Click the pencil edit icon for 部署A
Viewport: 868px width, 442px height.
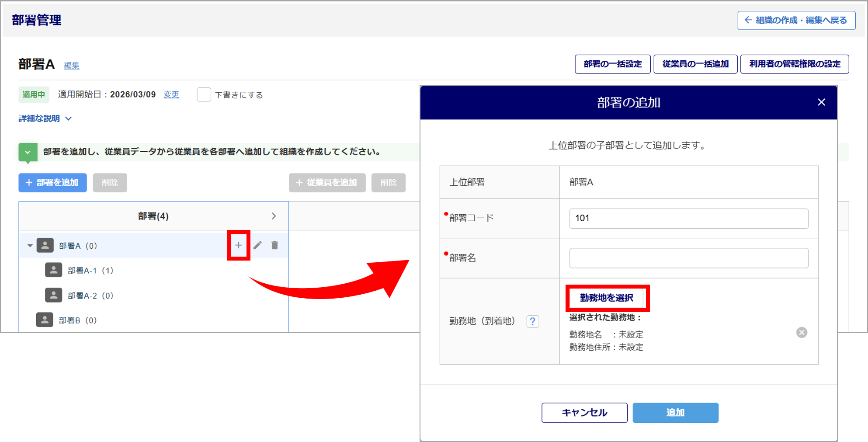[257, 245]
